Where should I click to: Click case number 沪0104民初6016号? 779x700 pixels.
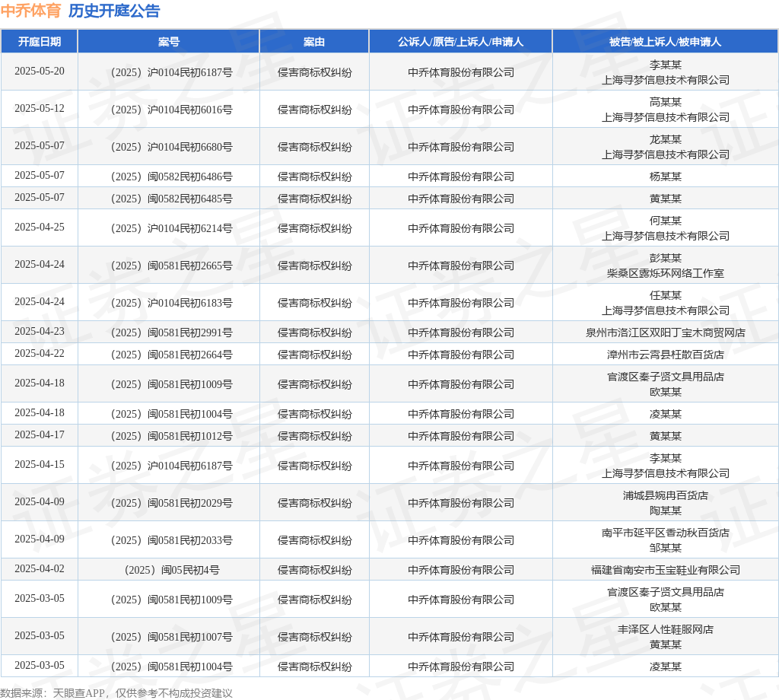171,110
